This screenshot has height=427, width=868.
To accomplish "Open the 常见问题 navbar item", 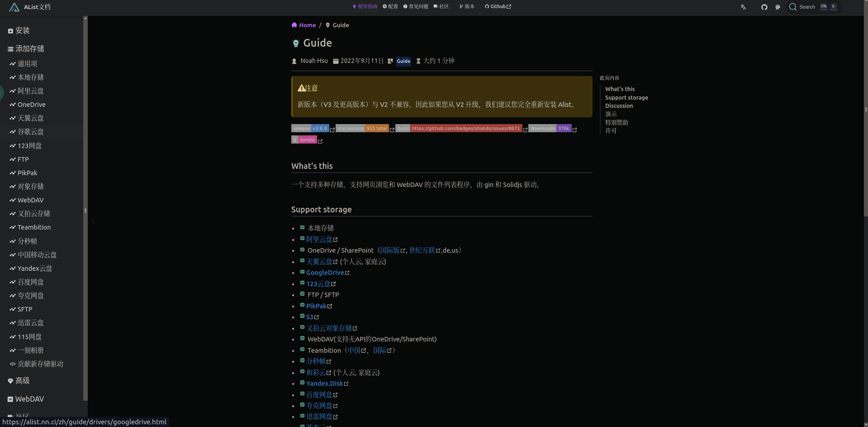I will (x=416, y=7).
